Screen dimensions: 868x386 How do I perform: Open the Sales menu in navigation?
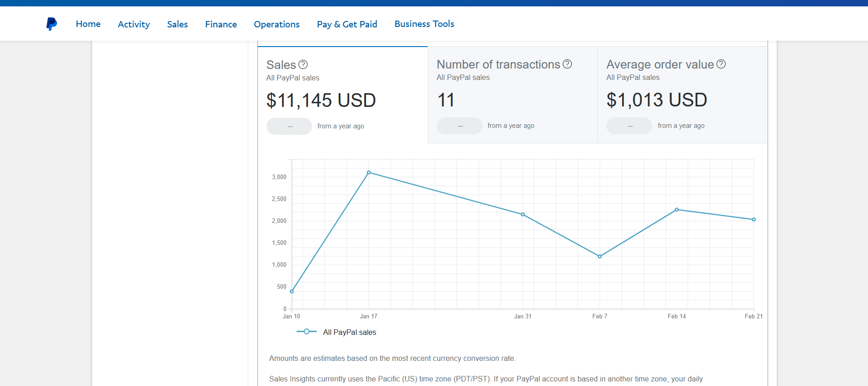(177, 24)
